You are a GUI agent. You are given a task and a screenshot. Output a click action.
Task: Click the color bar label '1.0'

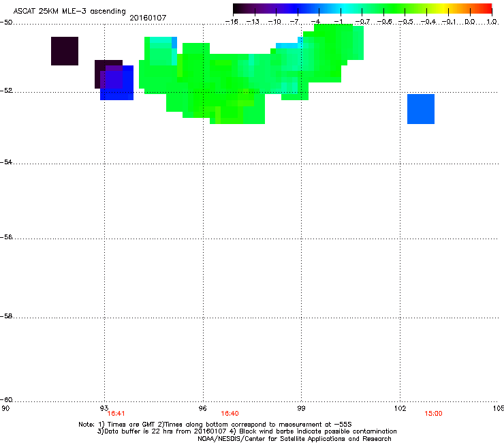[x=492, y=22]
